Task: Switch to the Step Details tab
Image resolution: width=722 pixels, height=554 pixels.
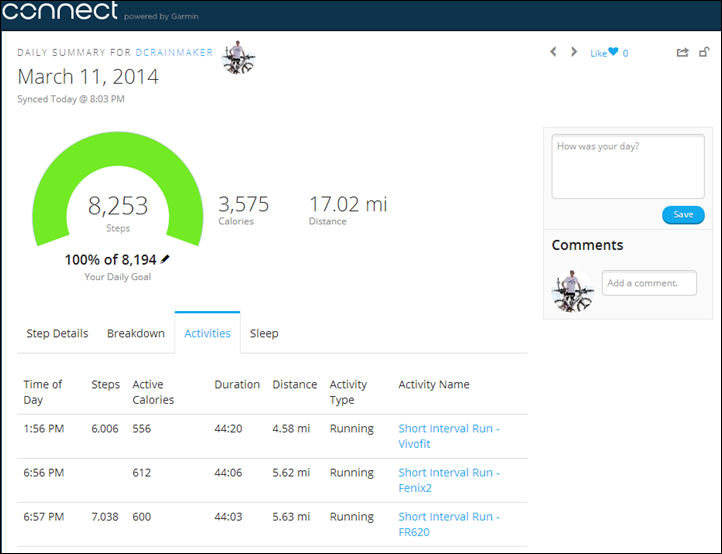Action: coord(57,334)
